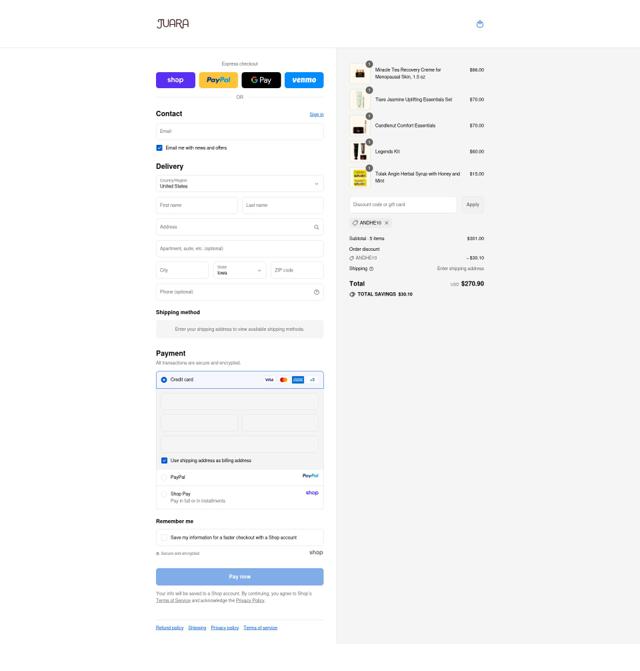Show more card brands icon
This screenshot has width=640, height=671.
coord(312,380)
